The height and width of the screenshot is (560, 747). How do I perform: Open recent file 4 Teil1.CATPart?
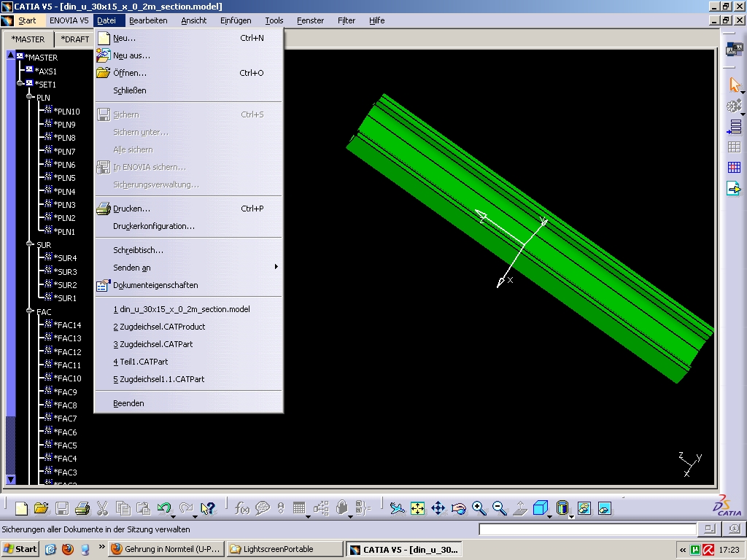[189, 362]
